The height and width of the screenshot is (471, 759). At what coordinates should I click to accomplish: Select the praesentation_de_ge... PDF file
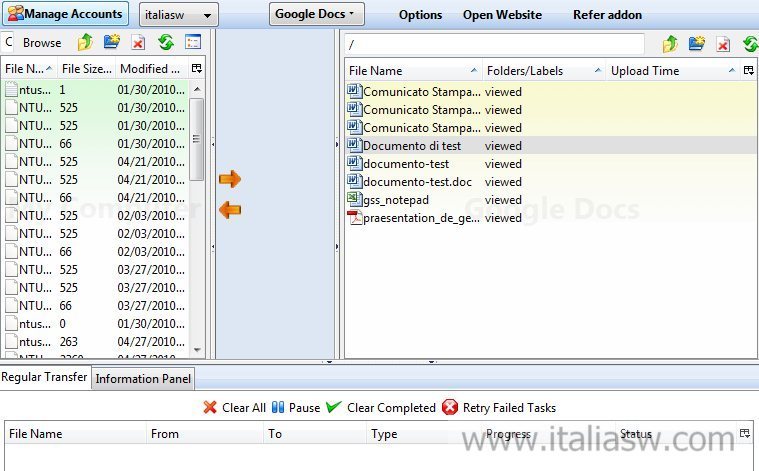(551, 218)
